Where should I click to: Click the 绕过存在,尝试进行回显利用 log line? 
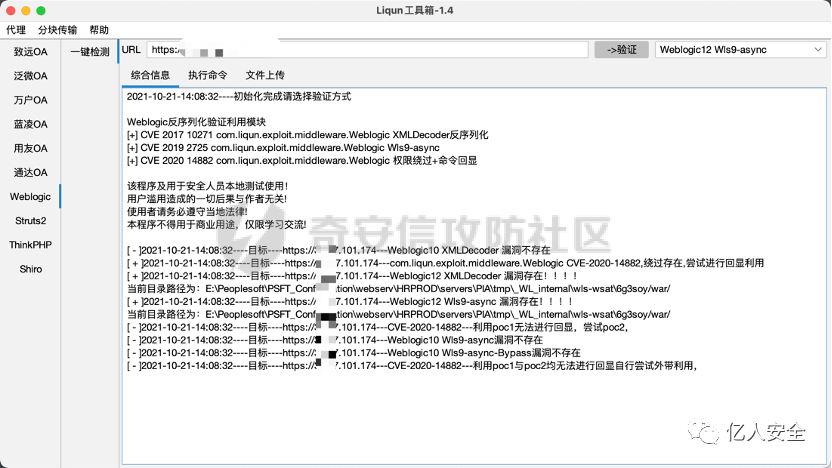(x=445, y=263)
